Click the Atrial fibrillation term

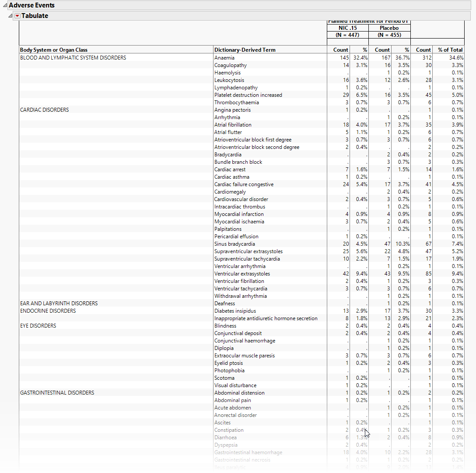[x=233, y=125]
